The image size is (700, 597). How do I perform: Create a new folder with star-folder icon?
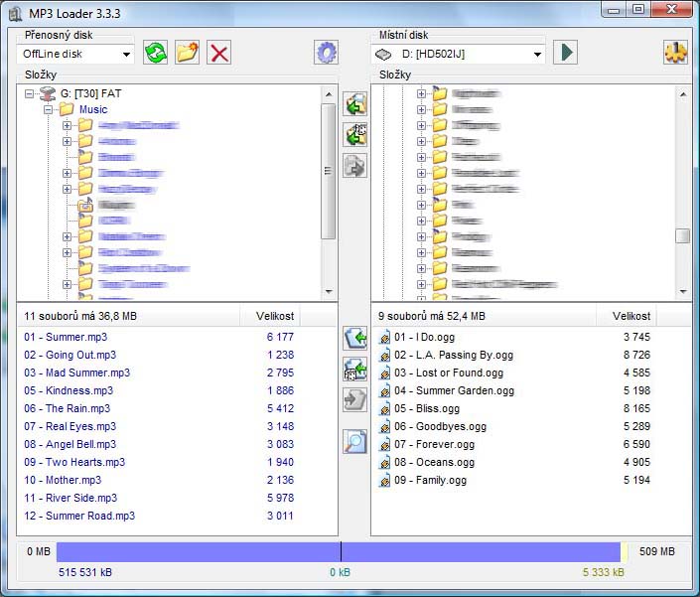click(x=188, y=53)
